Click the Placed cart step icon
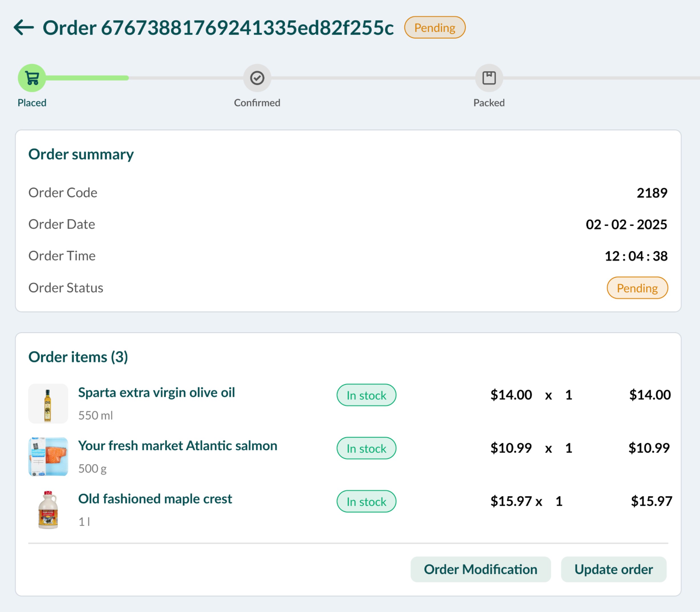This screenshot has height=612, width=700. pyautogui.click(x=32, y=78)
